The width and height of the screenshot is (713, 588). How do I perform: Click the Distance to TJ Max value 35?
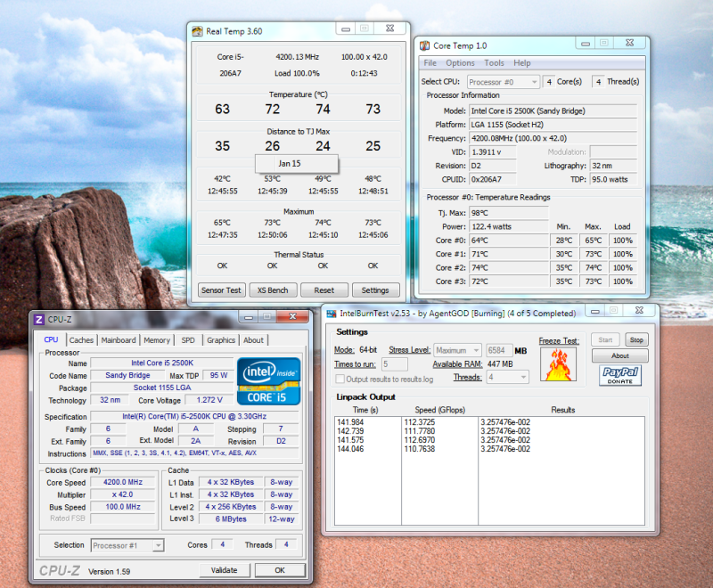click(x=222, y=146)
